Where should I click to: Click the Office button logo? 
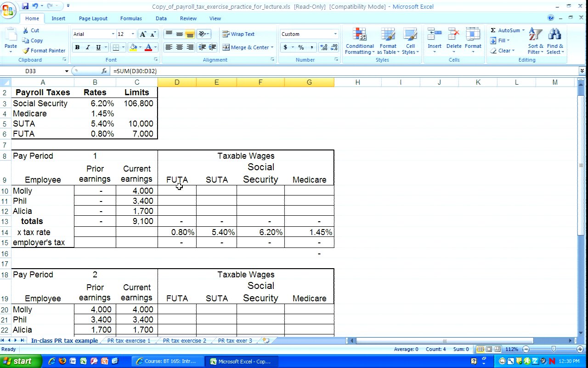8,9
